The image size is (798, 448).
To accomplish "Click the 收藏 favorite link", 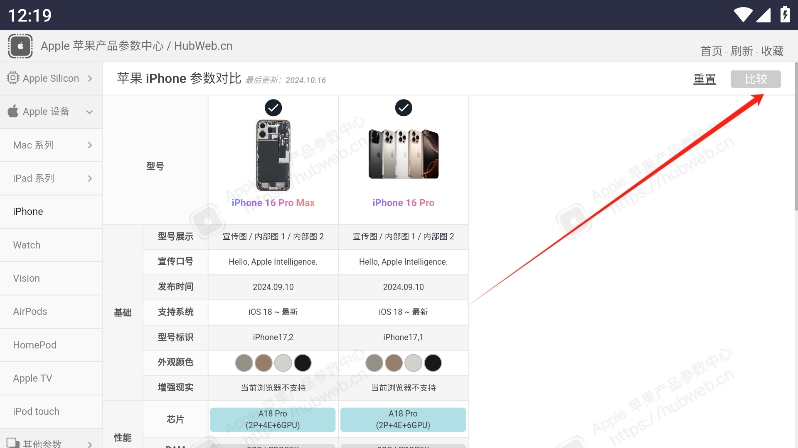I will tap(772, 51).
